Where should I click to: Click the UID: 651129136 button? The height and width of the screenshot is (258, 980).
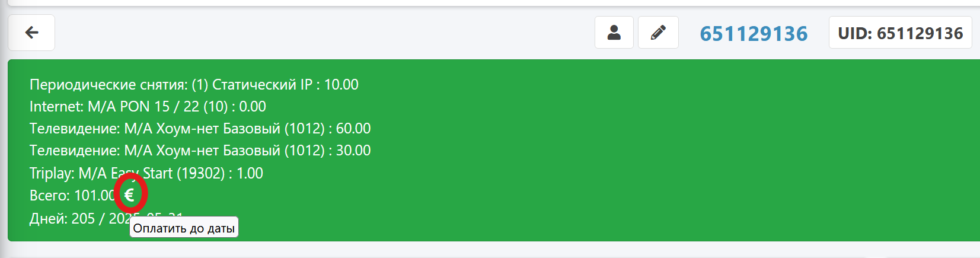pos(901,33)
